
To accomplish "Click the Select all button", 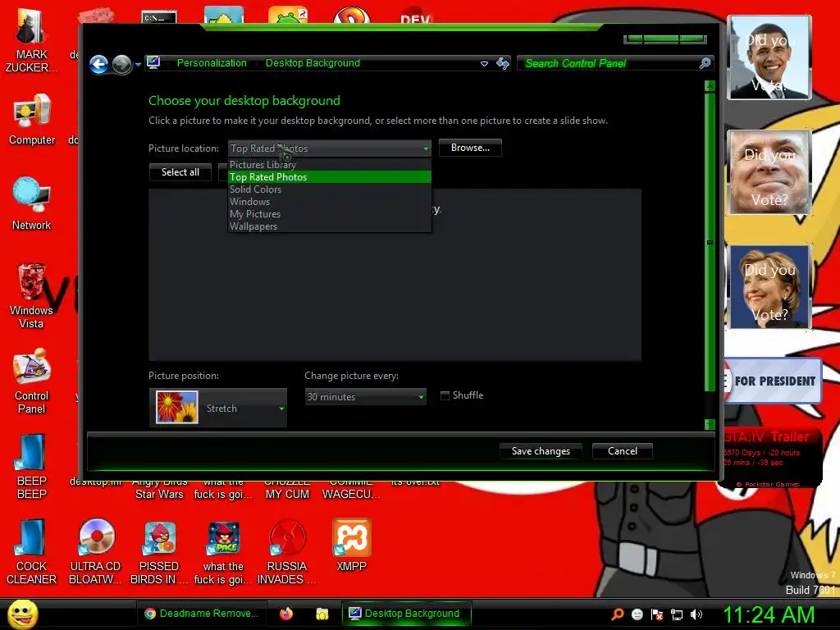I will [180, 172].
